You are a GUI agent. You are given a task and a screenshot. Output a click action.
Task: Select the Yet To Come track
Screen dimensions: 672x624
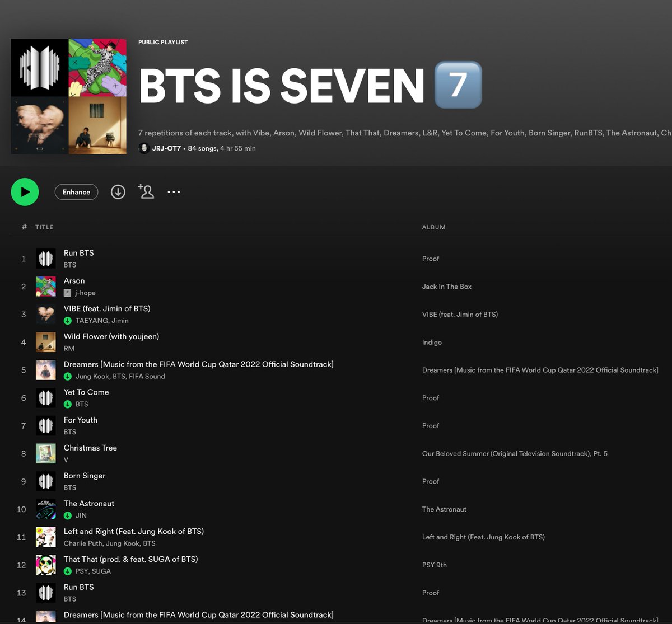(86, 392)
